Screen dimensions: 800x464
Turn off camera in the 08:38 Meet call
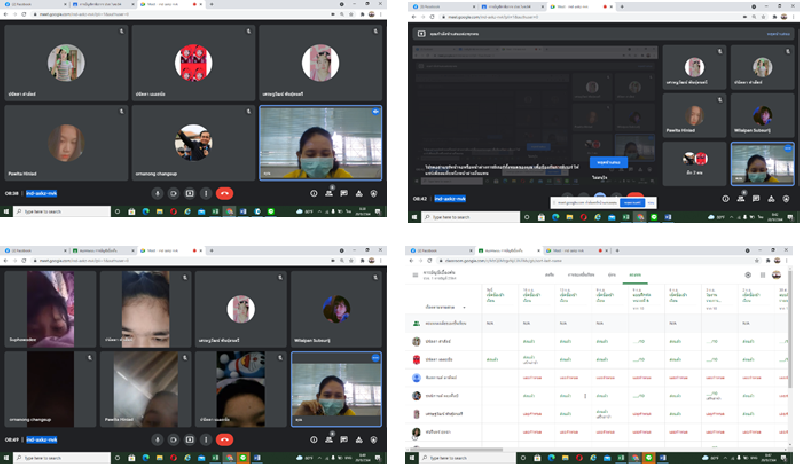pyautogui.click(x=173, y=193)
